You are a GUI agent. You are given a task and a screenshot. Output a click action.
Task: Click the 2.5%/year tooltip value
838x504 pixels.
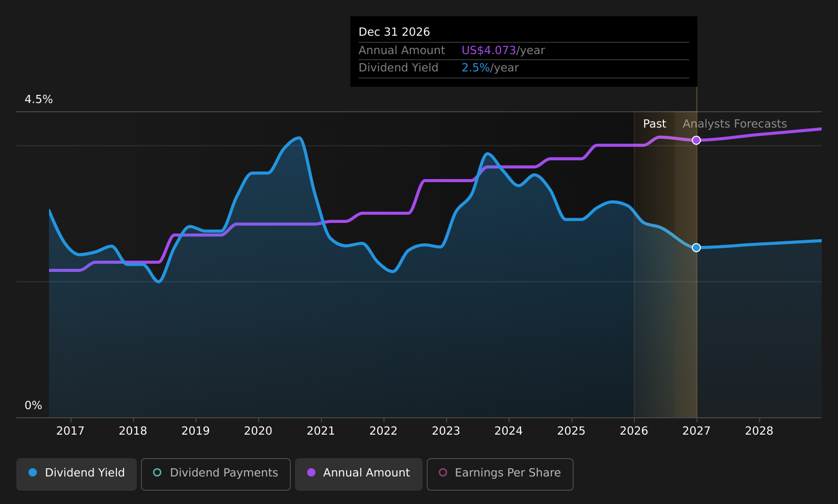[490, 68]
